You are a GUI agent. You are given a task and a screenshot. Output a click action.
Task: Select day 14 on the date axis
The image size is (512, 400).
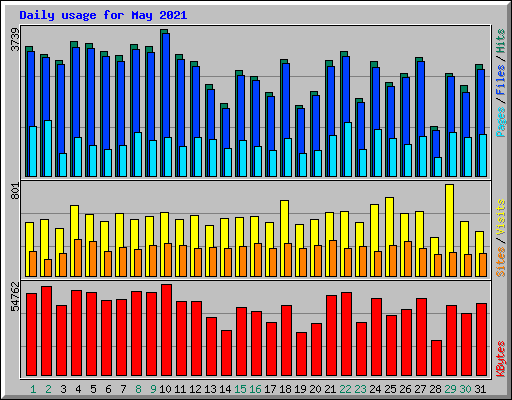coord(225,389)
